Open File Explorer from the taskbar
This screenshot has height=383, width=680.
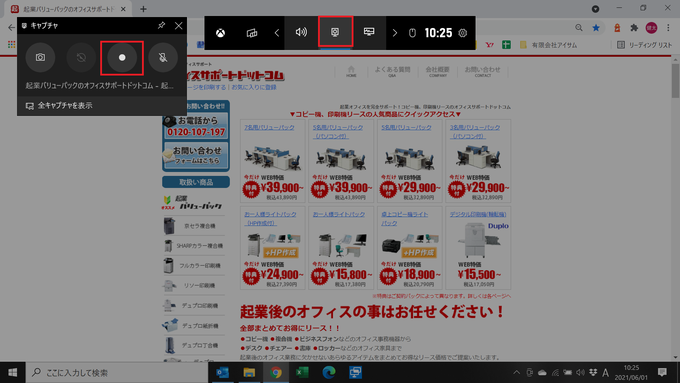coord(249,372)
